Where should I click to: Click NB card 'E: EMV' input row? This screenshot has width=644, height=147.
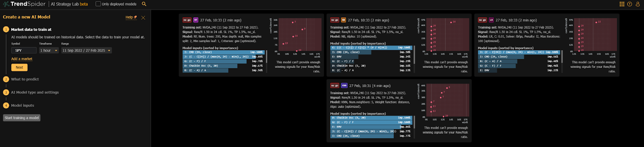[x=371, y=57]
